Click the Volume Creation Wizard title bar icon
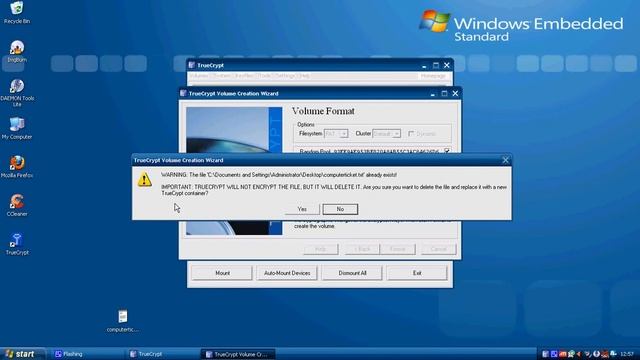The height and width of the screenshot is (360, 640). pos(183,93)
